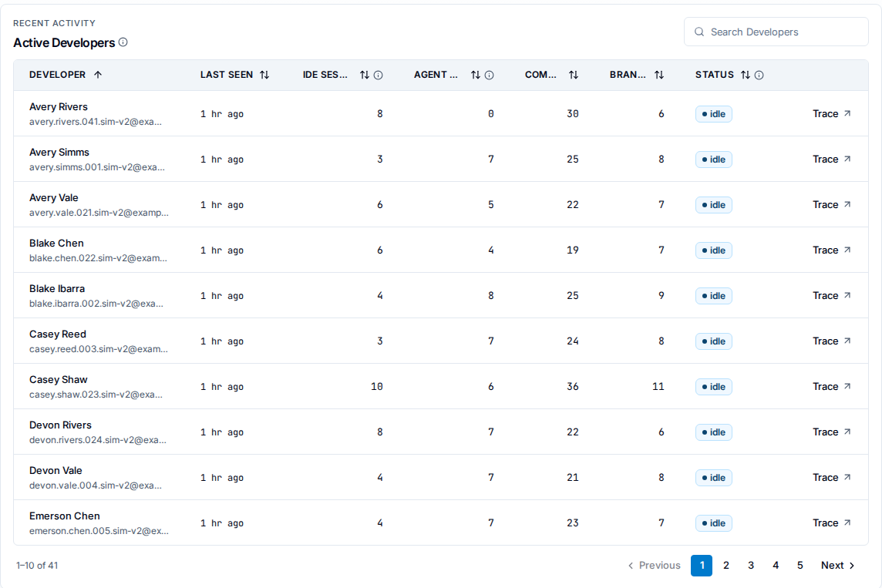The image size is (882, 588).
Task: Open the Status column info icon
Action: (x=759, y=76)
